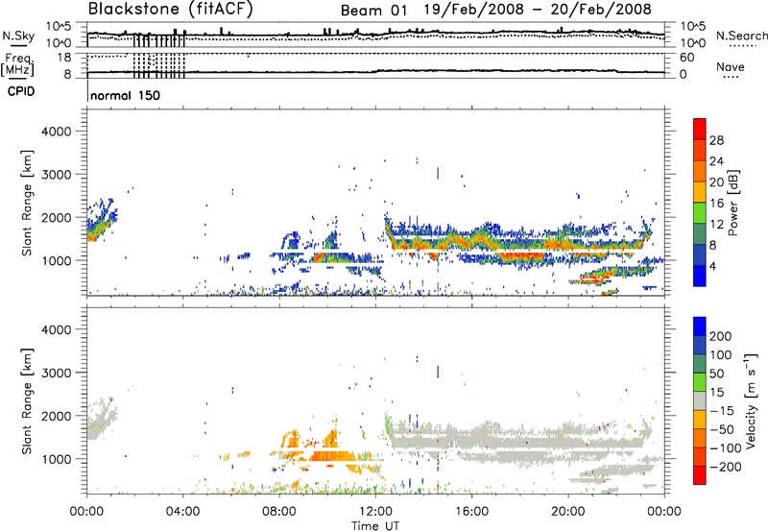The width and height of the screenshot is (768, 532).
Task: Click the blue bottom segment of power colorbar
Action: coord(700,276)
